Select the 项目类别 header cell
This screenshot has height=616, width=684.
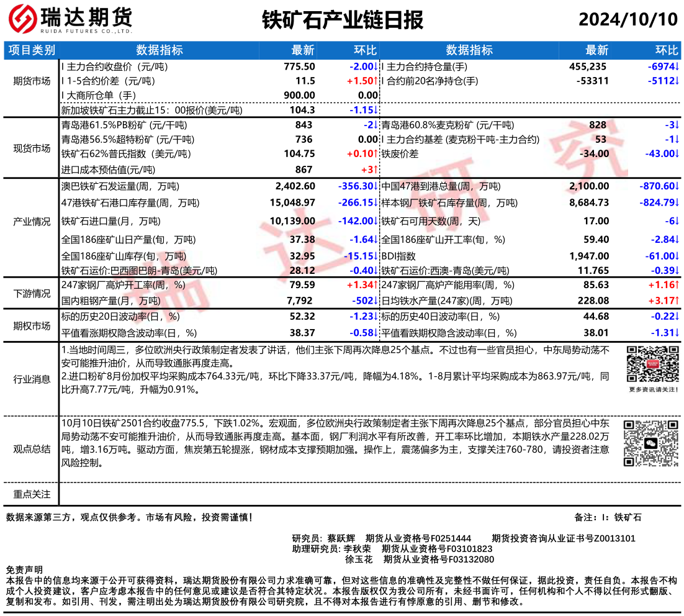pos(32,51)
